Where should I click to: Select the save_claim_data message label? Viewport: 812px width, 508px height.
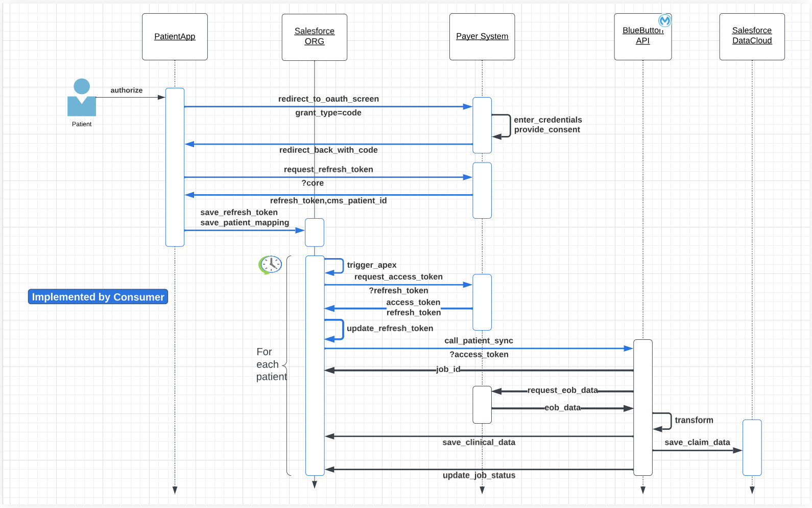(697, 443)
